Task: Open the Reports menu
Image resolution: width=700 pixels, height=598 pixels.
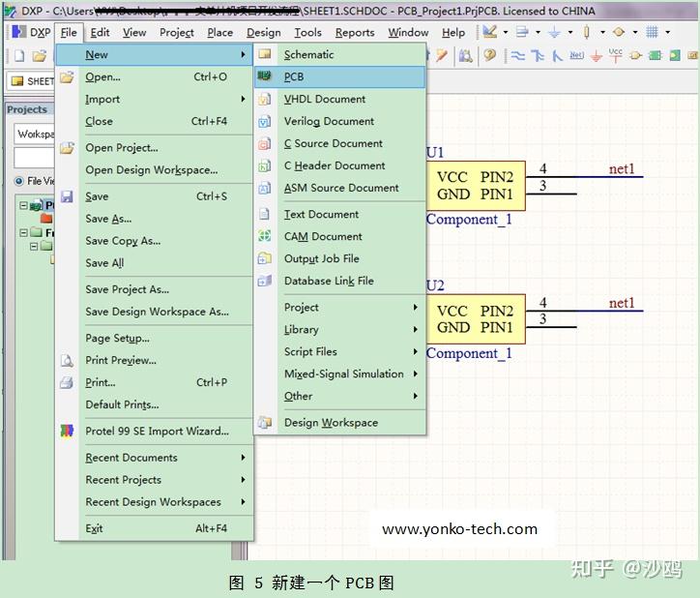Action: pos(355,33)
